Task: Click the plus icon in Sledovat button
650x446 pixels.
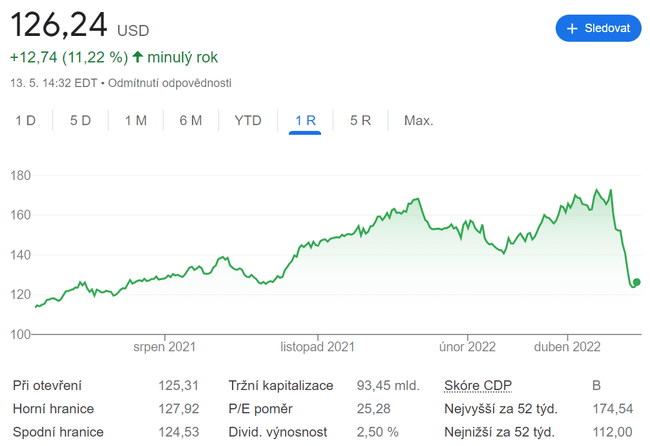Action: click(573, 29)
